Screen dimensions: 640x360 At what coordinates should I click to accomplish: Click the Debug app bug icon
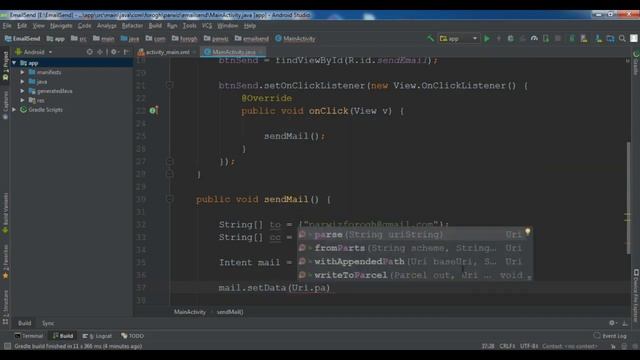(x=510, y=38)
